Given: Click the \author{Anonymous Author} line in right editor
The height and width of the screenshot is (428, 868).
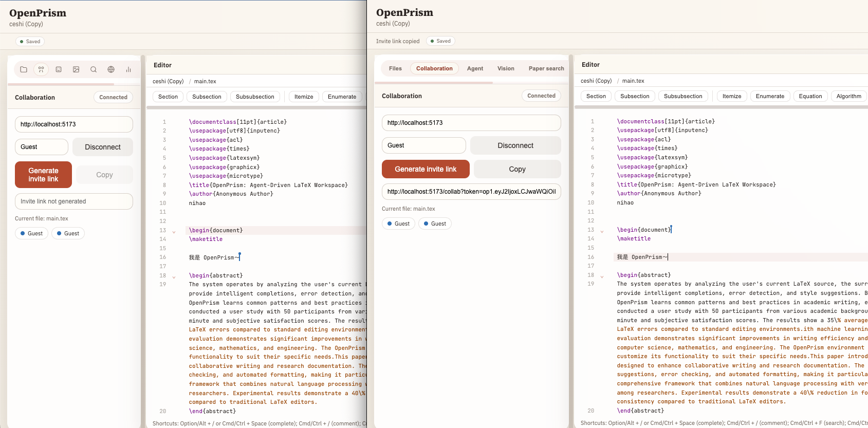Looking at the screenshot, I should [x=659, y=194].
